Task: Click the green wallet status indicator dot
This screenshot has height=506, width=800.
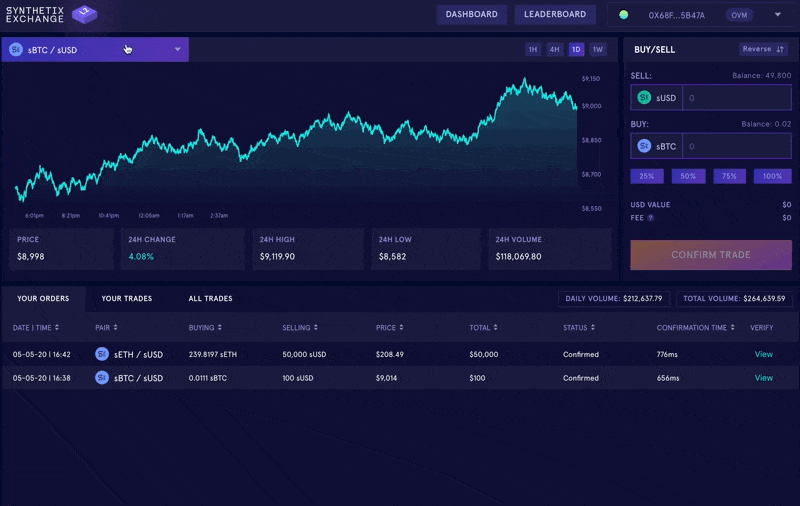Action: [x=623, y=15]
